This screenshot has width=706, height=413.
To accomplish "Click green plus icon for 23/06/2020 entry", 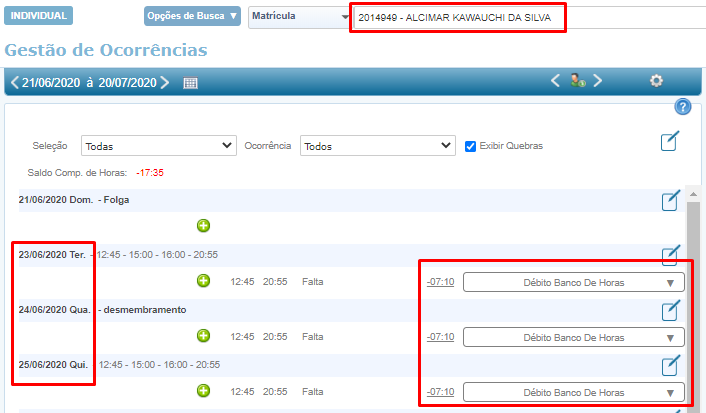I will (203, 282).
